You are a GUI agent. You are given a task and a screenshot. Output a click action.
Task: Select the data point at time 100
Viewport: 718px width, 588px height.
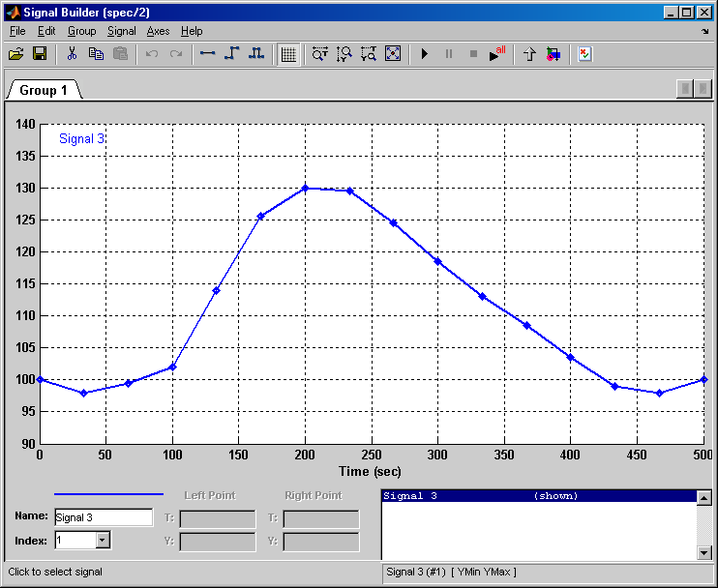click(x=172, y=367)
